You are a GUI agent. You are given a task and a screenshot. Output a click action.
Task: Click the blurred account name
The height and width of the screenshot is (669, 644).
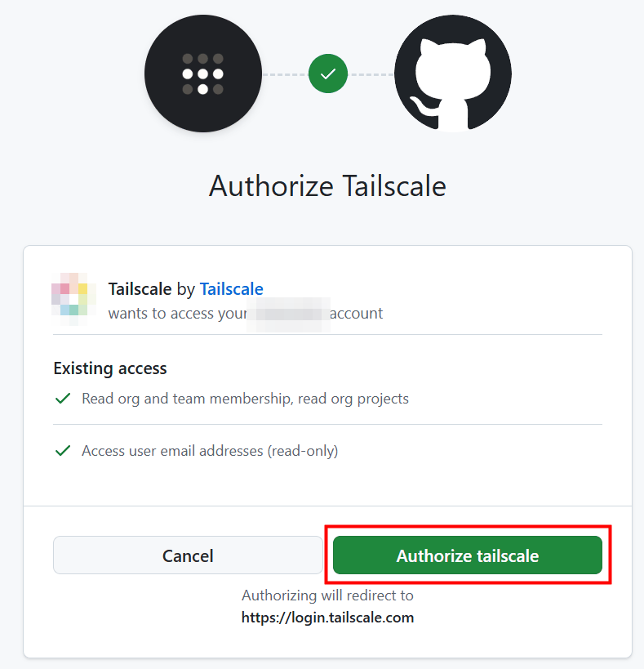288,313
